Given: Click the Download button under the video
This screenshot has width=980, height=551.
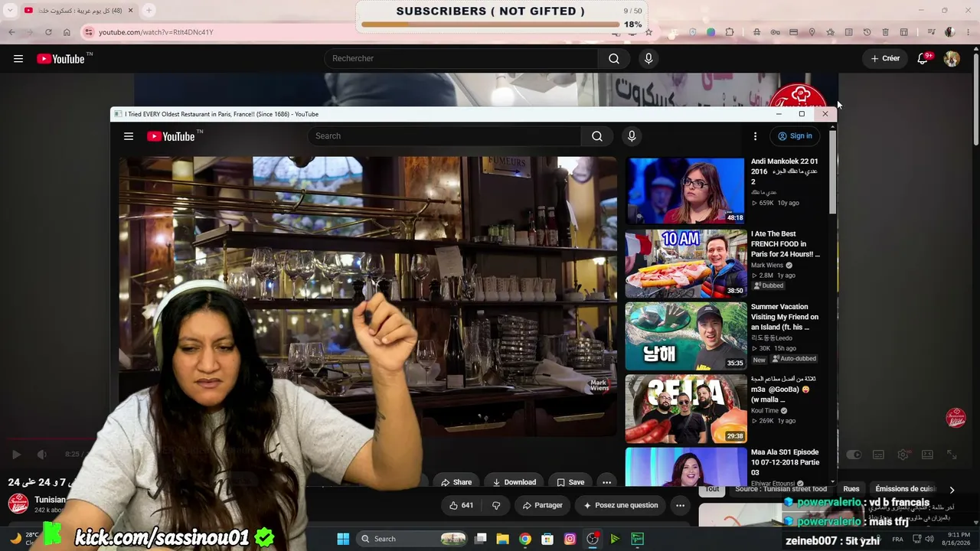Looking at the screenshot, I should (514, 482).
